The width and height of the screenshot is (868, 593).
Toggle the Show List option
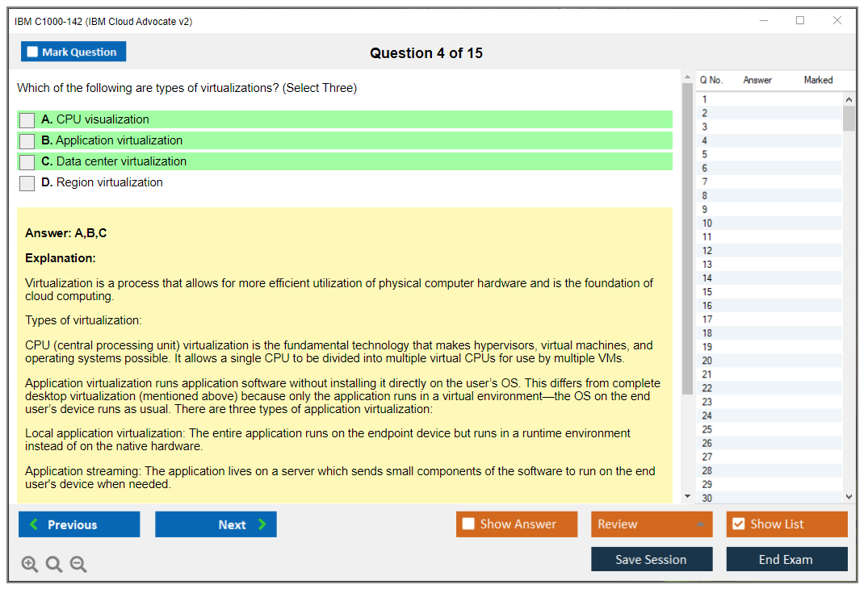pyautogui.click(x=738, y=524)
